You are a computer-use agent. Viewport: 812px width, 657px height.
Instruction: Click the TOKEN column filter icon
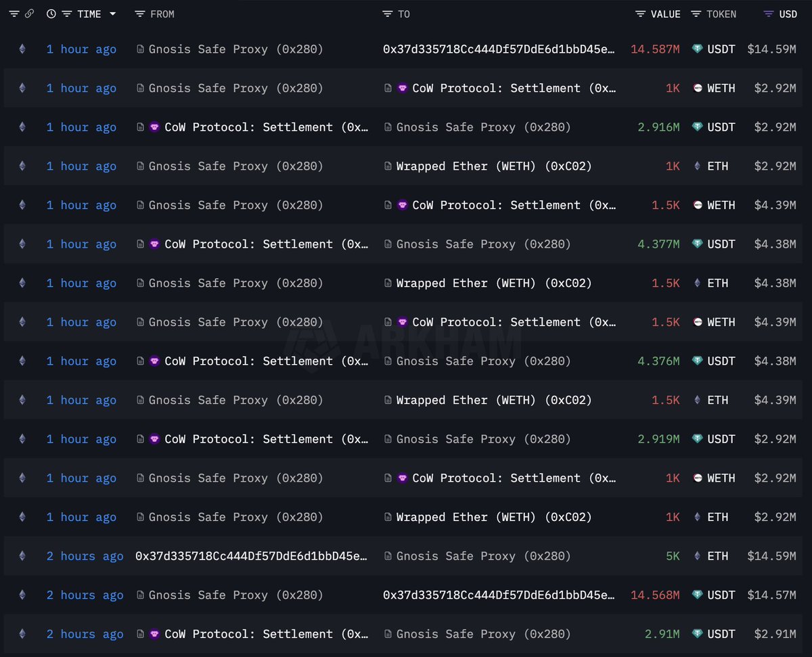[696, 14]
